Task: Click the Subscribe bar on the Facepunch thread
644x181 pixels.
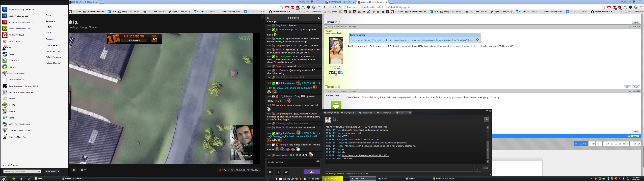Action: pos(633,136)
